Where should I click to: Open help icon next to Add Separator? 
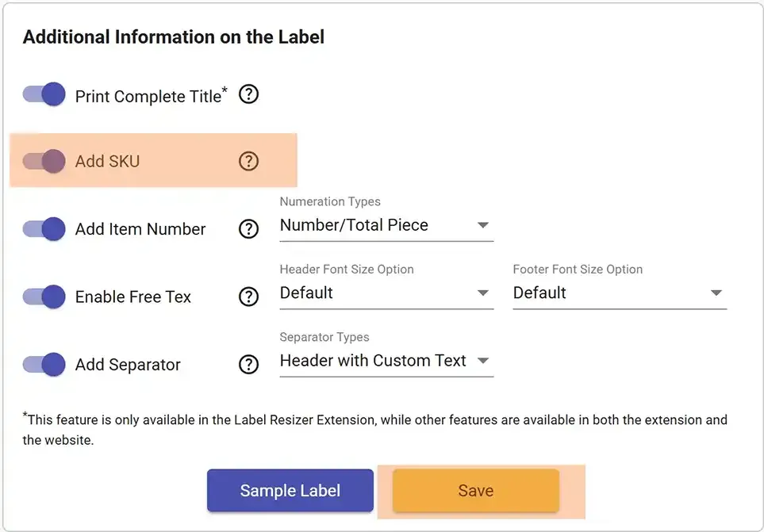click(x=248, y=364)
